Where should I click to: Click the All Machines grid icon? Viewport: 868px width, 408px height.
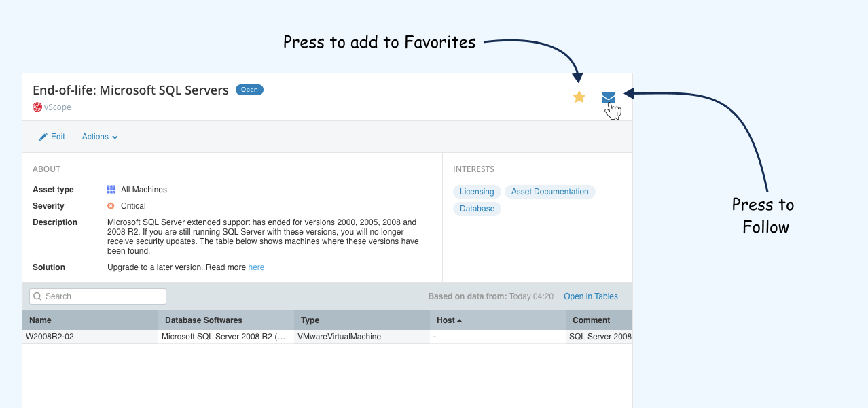(x=111, y=190)
